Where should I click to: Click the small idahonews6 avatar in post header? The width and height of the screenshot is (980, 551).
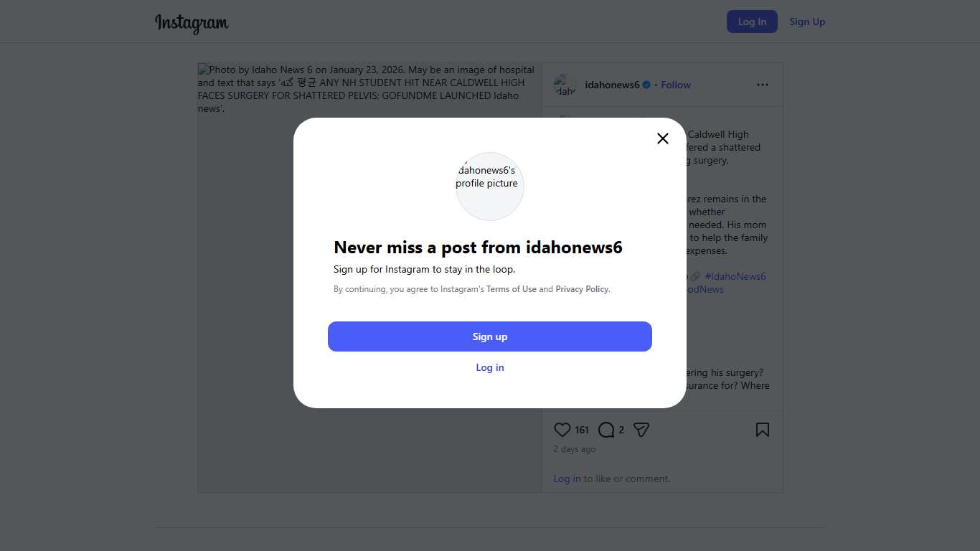tap(565, 85)
